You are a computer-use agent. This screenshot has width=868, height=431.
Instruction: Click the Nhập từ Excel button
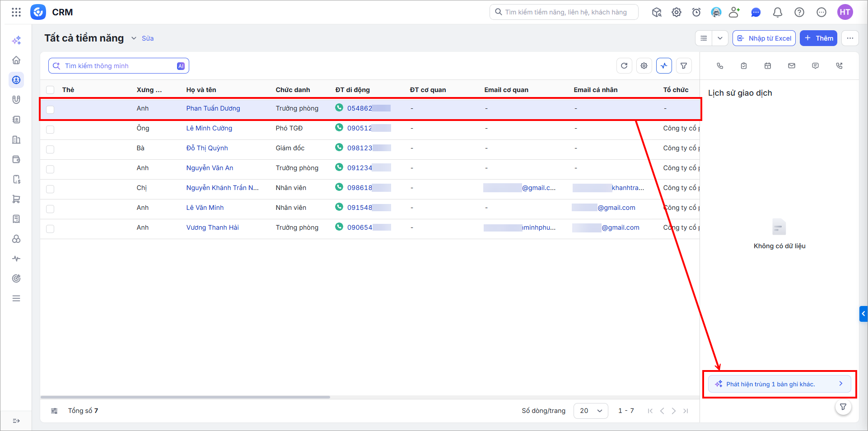click(764, 38)
